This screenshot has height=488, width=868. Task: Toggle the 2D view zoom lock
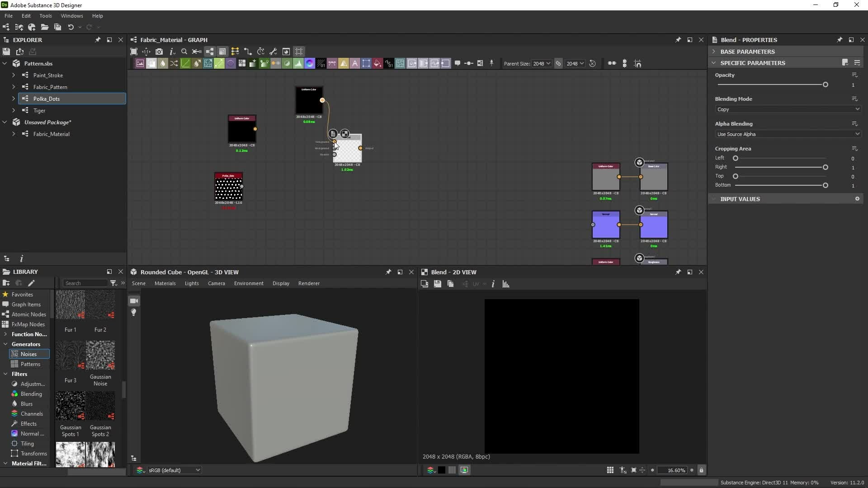coord(701,470)
